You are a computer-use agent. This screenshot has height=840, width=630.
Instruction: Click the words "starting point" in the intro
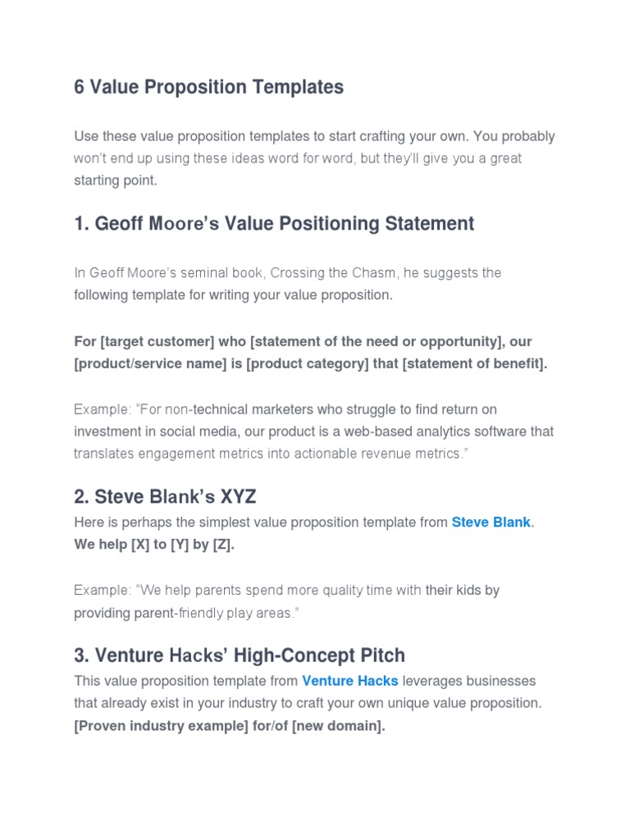pyautogui.click(x=115, y=180)
